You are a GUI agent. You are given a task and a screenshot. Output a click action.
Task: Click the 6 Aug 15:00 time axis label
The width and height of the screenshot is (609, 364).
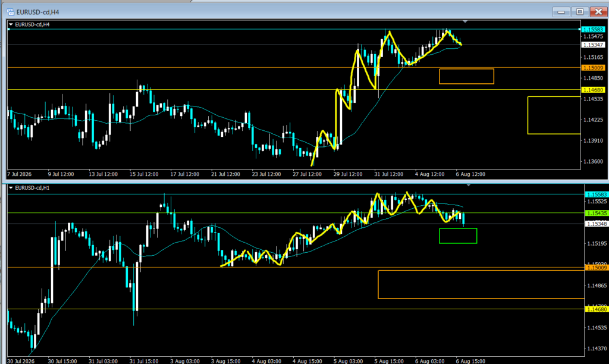point(470,361)
